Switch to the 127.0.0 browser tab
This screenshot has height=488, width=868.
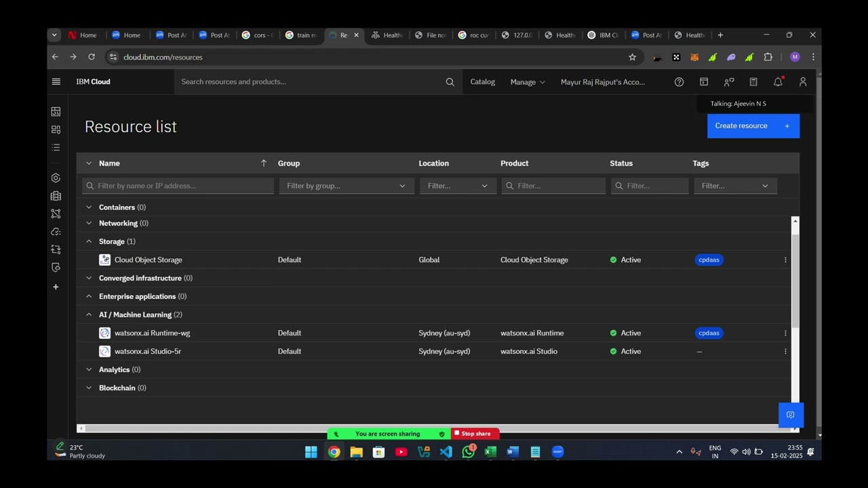tap(517, 35)
